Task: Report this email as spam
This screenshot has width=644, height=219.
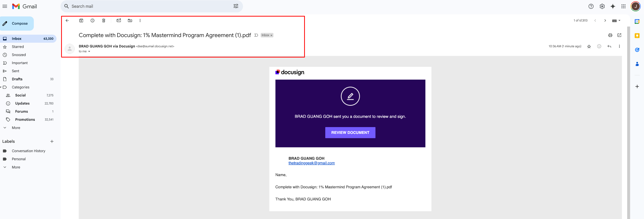Action: pyautogui.click(x=93, y=21)
